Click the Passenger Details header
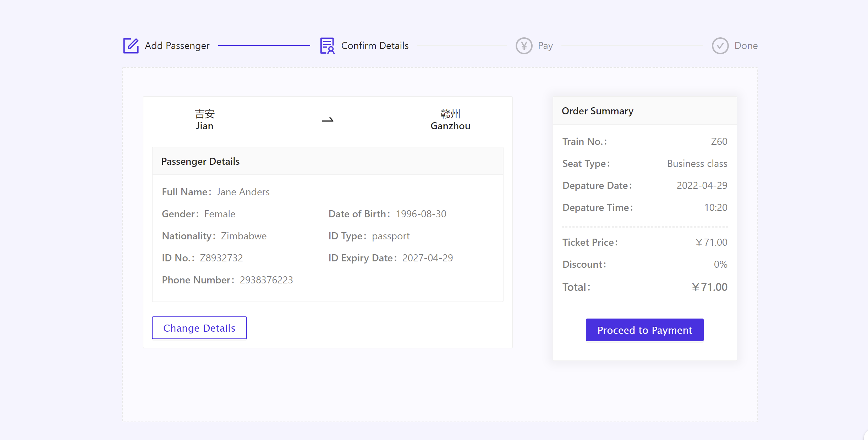 click(x=200, y=161)
